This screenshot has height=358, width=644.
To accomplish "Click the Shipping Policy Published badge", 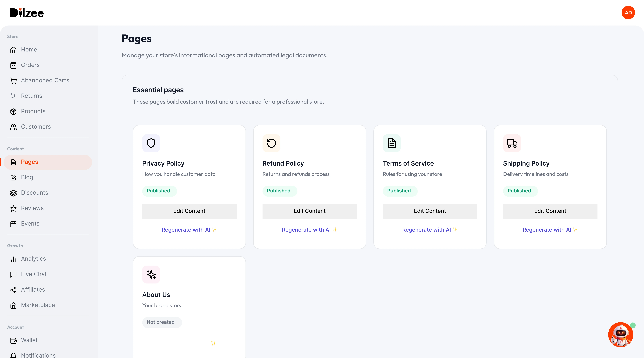I will tap(520, 191).
